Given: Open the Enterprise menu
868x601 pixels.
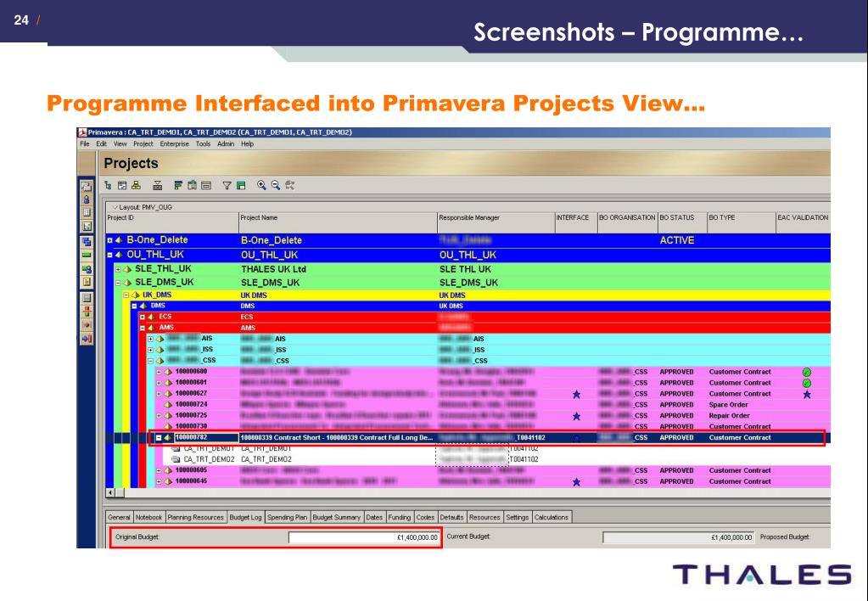Looking at the screenshot, I should pyautogui.click(x=175, y=144).
